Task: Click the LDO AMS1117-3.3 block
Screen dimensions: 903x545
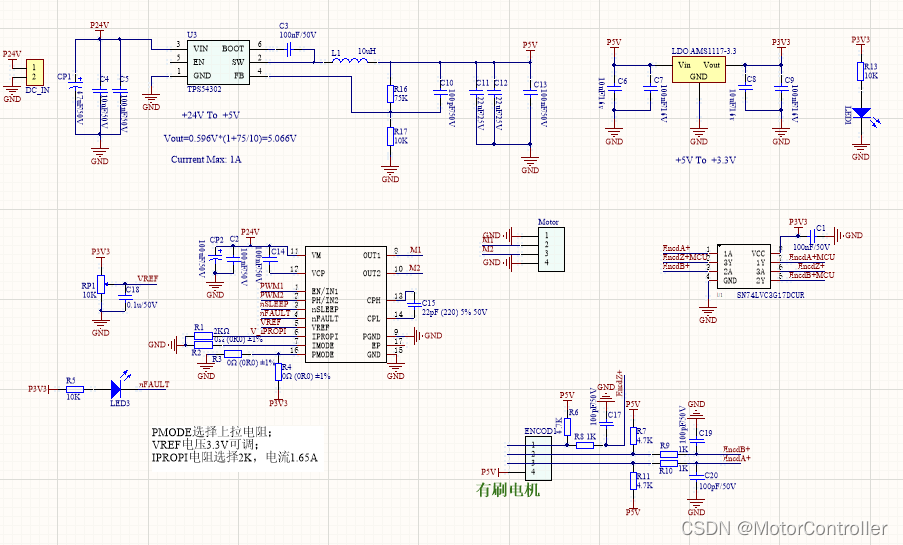Action: pyautogui.click(x=699, y=69)
